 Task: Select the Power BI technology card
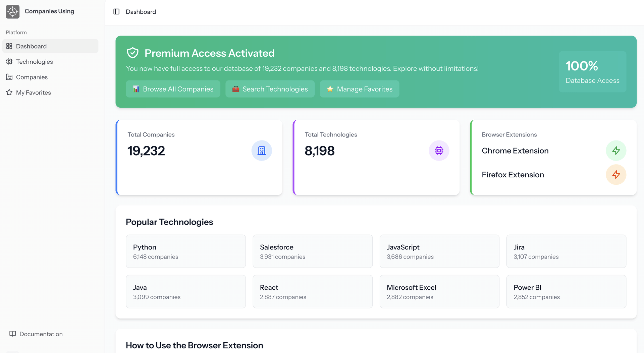(566, 292)
